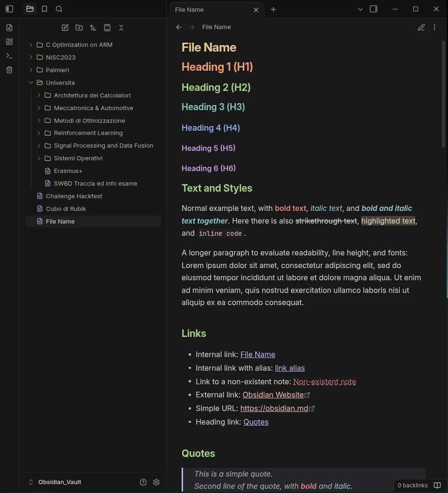
Task: Navigate forward arrow in note header
Action: (192, 27)
